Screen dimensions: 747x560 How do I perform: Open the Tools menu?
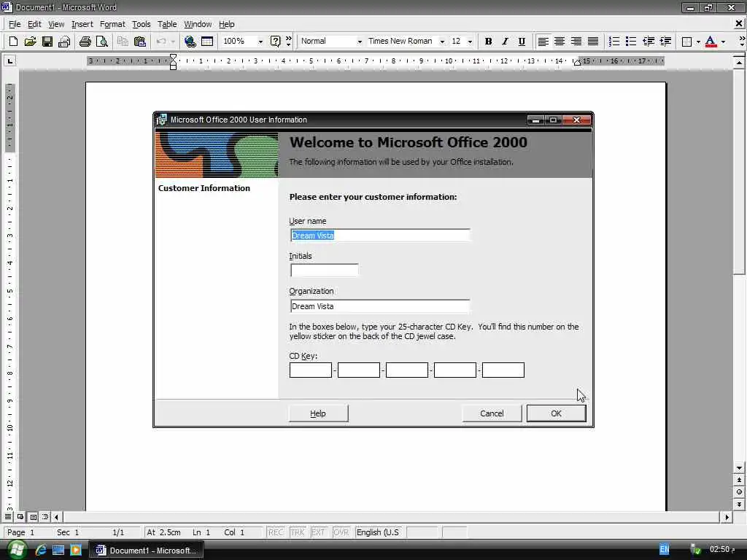(141, 24)
